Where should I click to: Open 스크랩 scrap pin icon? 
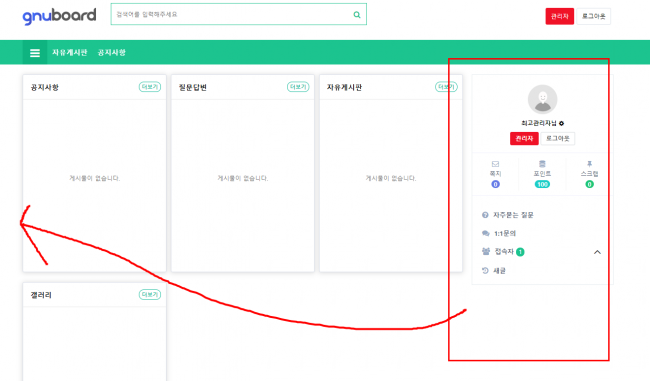click(589, 164)
